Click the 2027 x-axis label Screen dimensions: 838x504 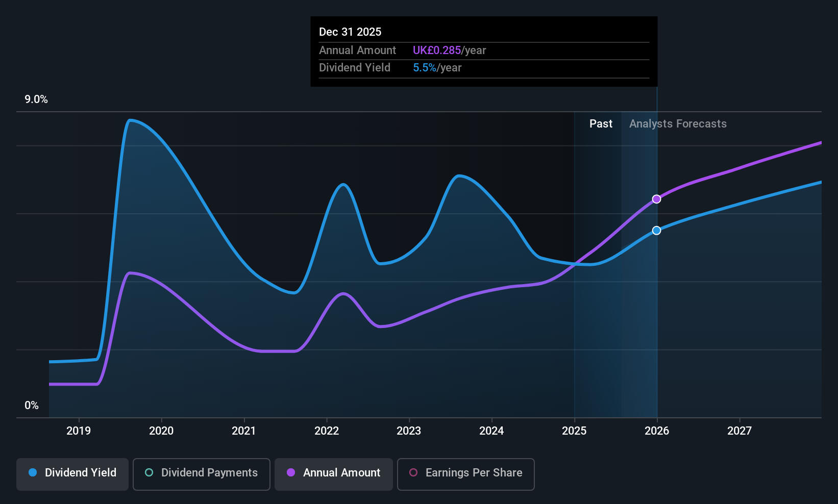pos(740,431)
